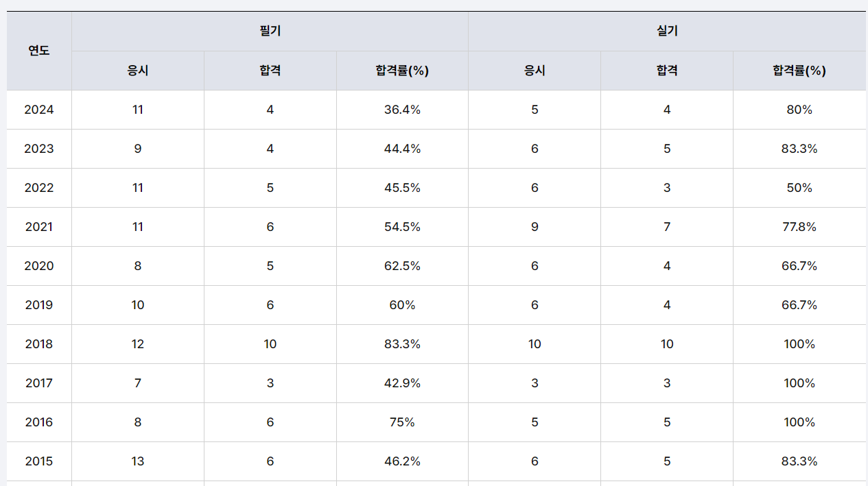The width and height of the screenshot is (868, 486).
Task: Click the 44.4% cell in the 2023 row
Action: click(402, 149)
